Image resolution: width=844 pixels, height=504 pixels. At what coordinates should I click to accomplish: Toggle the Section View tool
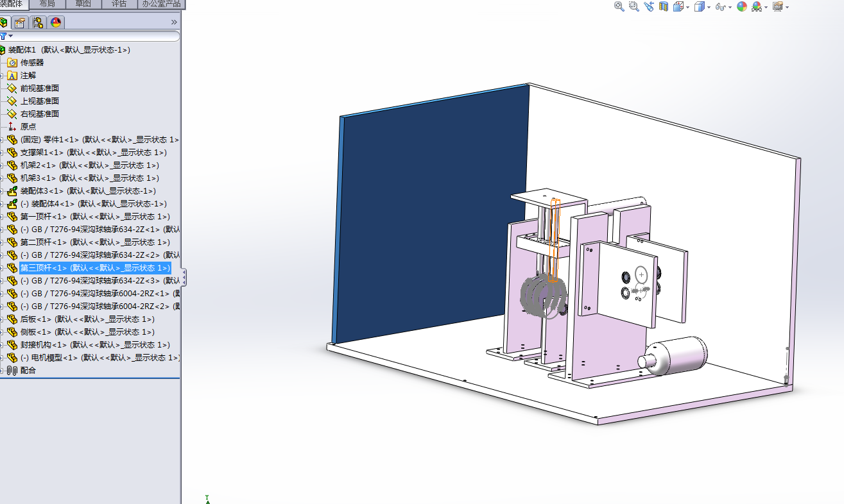[x=664, y=6]
